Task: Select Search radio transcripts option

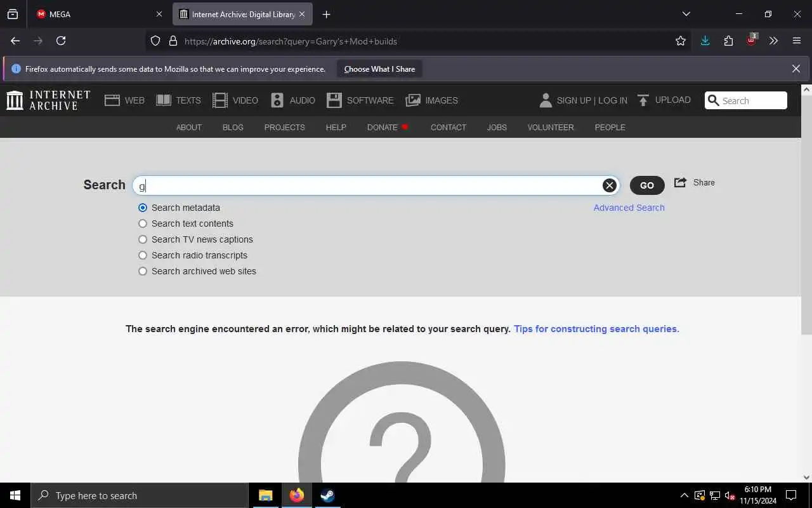Action: pyautogui.click(x=143, y=255)
